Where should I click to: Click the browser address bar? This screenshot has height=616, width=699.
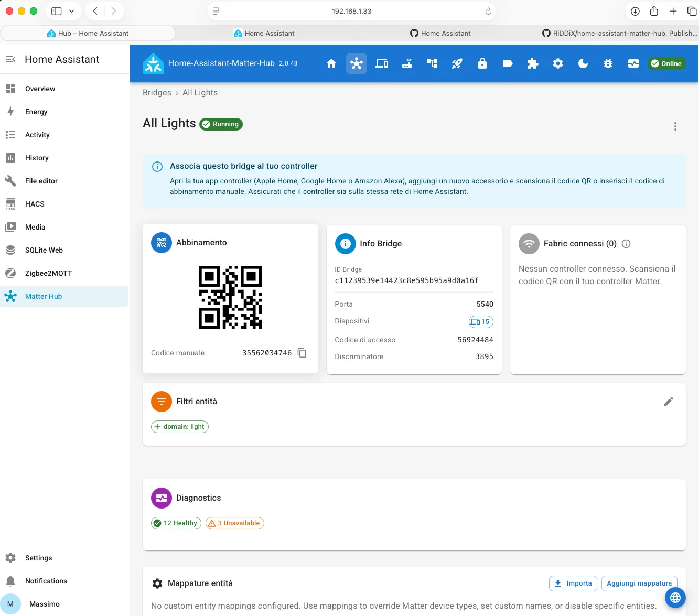click(x=351, y=11)
